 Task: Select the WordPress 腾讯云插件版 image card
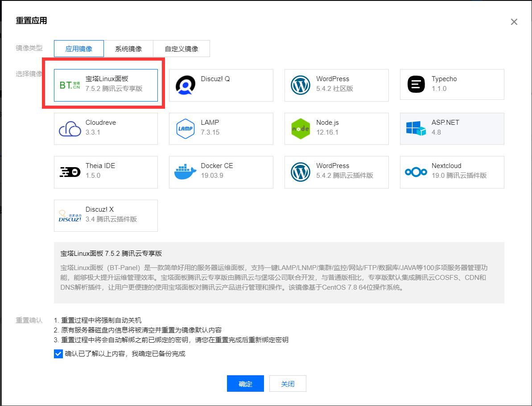tap(337, 172)
